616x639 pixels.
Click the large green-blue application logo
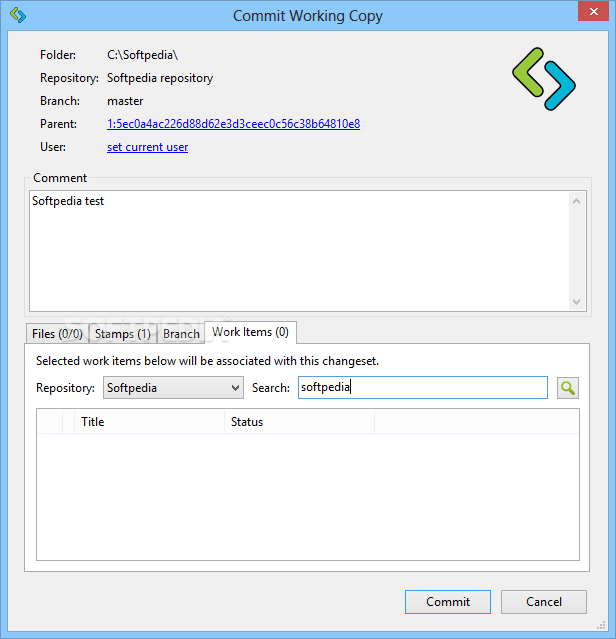tap(543, 79)
